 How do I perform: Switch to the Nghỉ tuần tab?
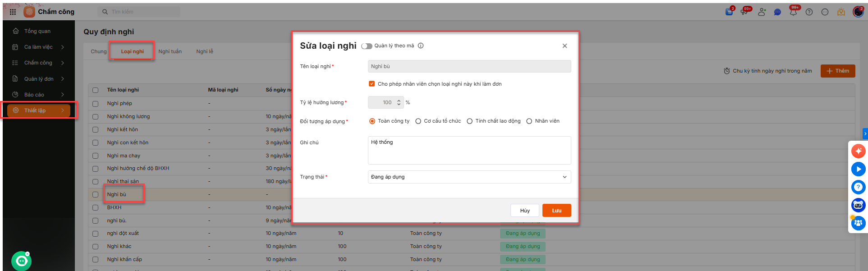pos(170,51)
